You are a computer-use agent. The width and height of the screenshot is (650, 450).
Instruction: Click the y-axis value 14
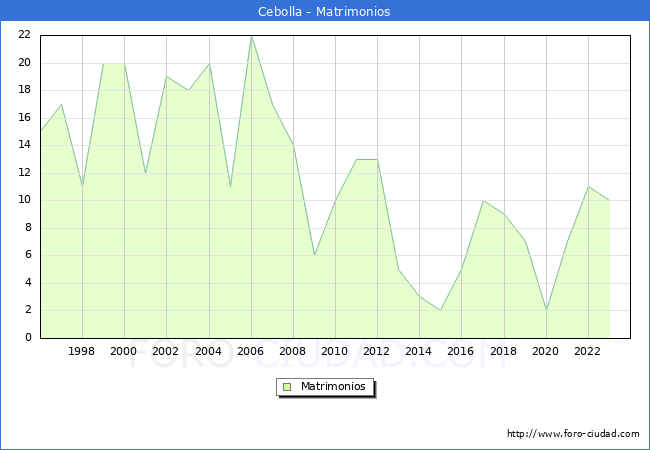(x=24, y=145)
